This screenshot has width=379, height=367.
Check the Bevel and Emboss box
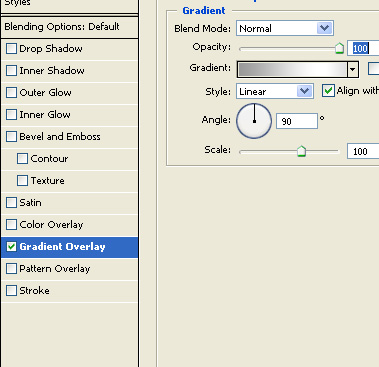[11, 137]
